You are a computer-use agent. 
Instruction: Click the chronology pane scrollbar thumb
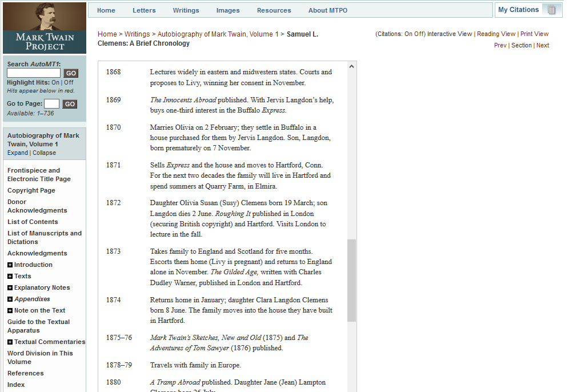[x=351, y=281]
